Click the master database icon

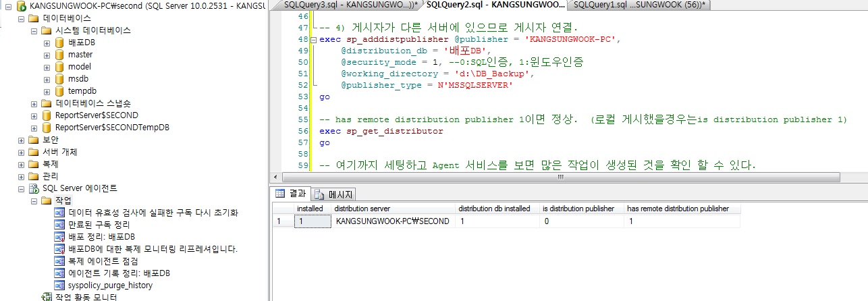(x=59, y=55)
